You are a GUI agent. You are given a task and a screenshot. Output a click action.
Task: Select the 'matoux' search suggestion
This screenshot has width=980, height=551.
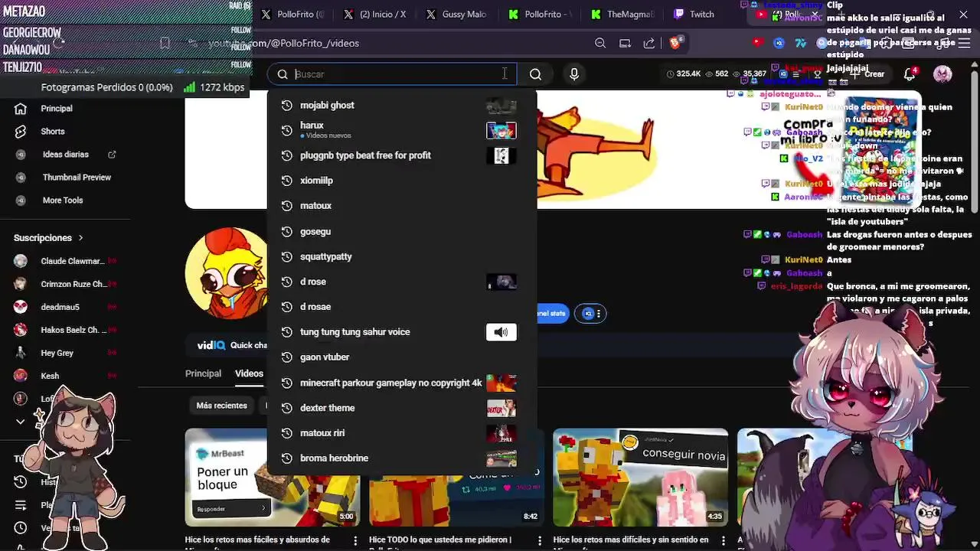(x=402, y=206)
